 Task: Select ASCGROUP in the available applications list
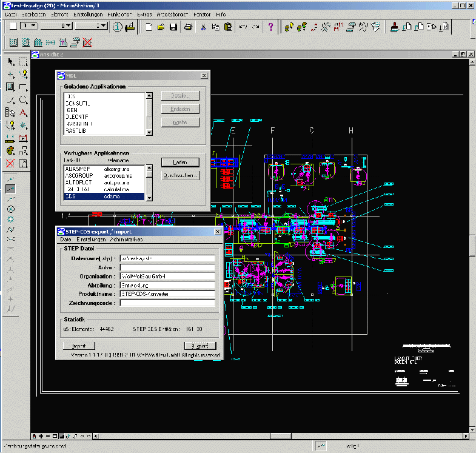point(104,176)
